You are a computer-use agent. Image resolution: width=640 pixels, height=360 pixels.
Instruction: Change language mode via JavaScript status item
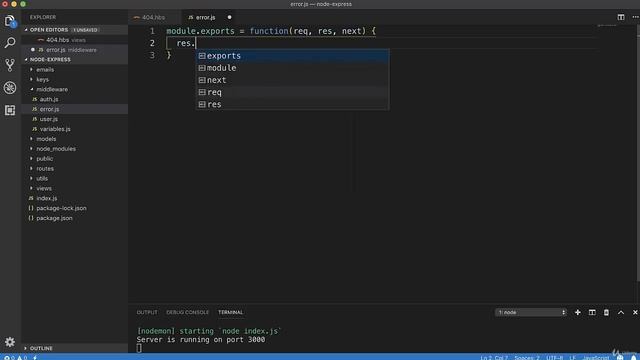pos(596,358)
